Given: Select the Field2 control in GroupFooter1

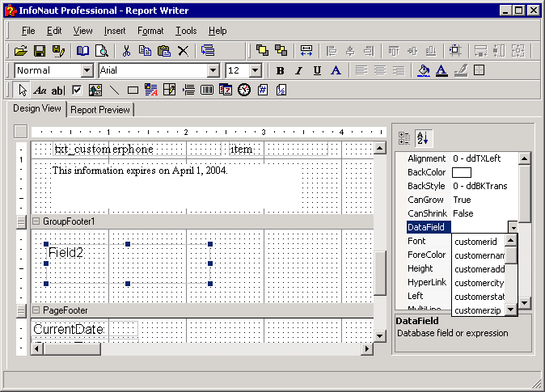Looking at the screenshot, I should (66, 252).
